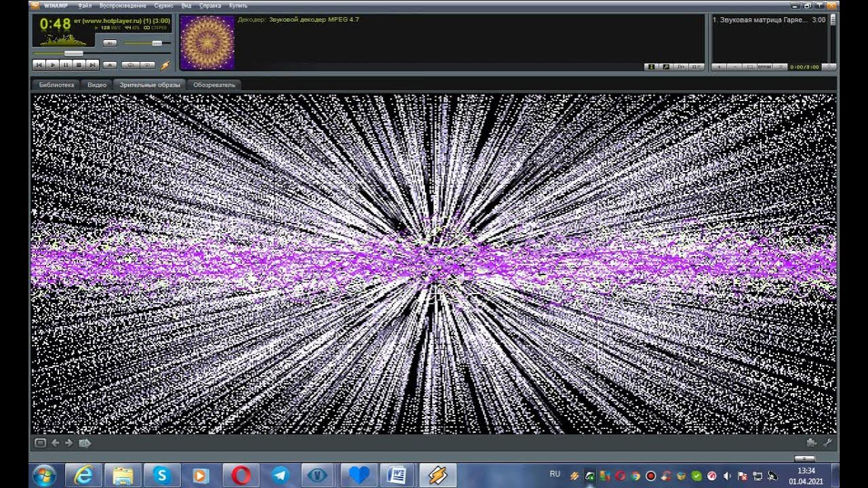Adjust the volume slider

[x=157, y=43]
